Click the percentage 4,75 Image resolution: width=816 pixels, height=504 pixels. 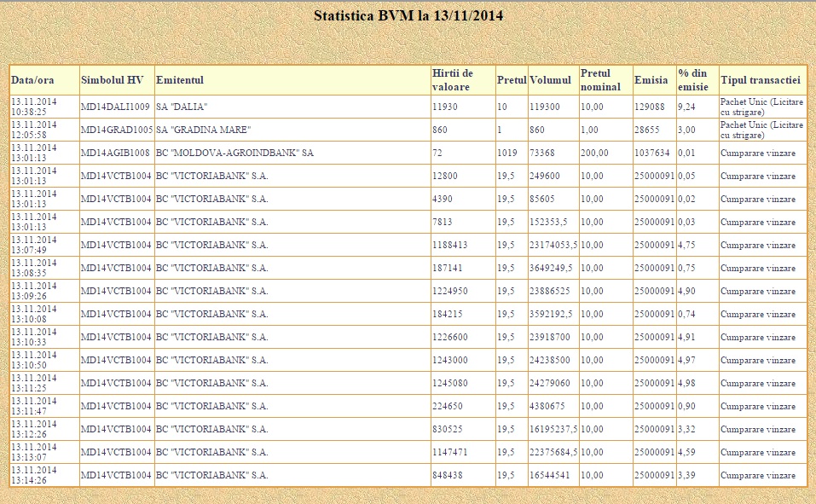686,245
